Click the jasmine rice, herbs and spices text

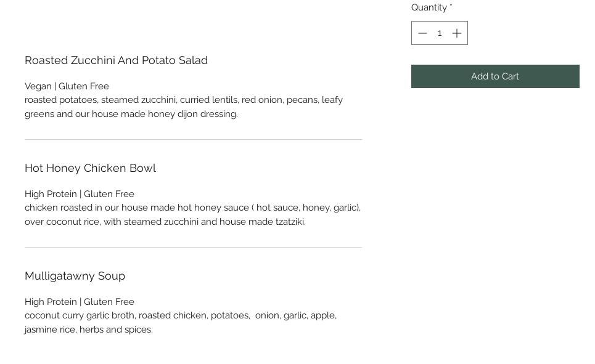tap(88, 330)
